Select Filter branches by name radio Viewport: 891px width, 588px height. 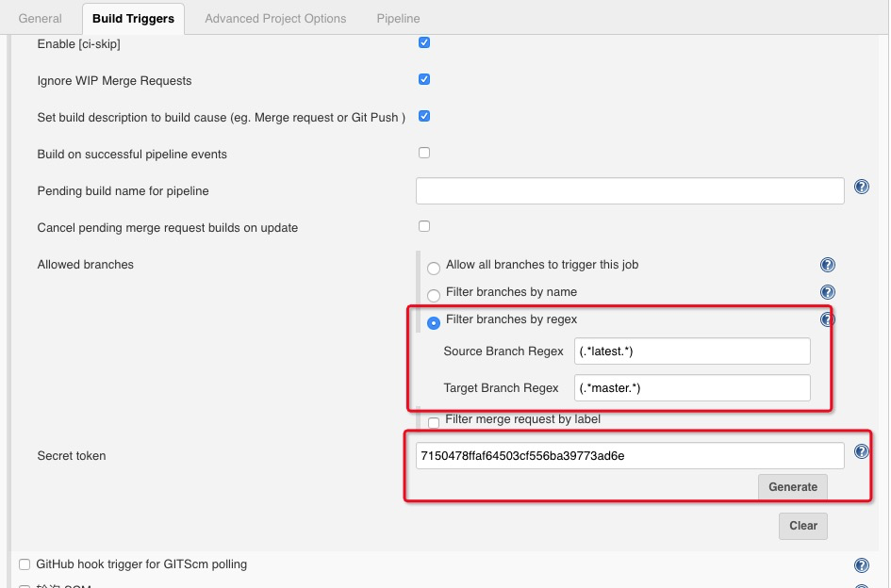(434, 296)
